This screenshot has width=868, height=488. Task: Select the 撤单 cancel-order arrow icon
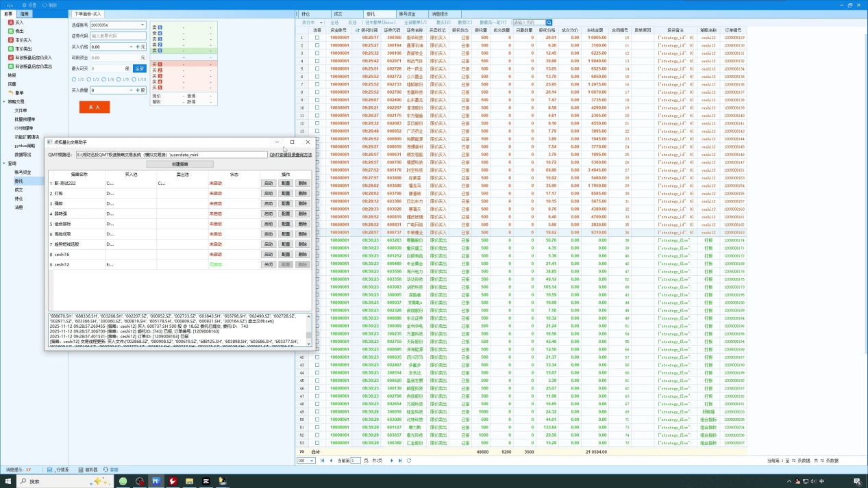tap(11, 93)
